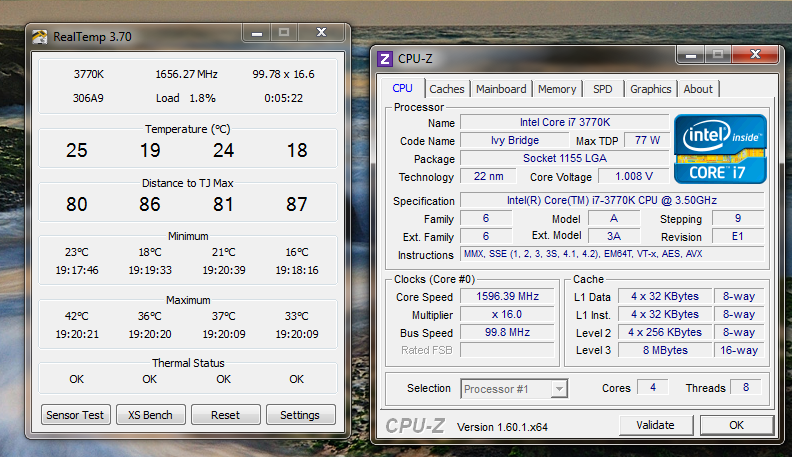Viewport: 792px width, 457px height.
Task: Click the maximum timestamp 19:20:20
Action: pos(150,334)
